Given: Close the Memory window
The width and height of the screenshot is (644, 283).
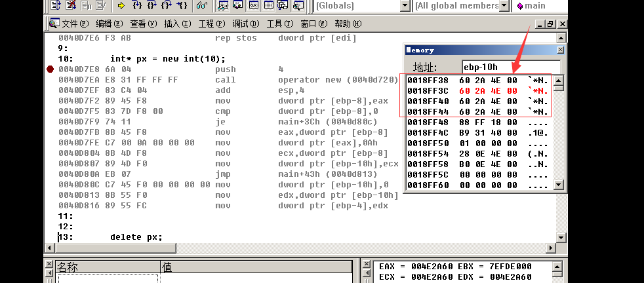Looking at the screenshot, I should point(560,50).
